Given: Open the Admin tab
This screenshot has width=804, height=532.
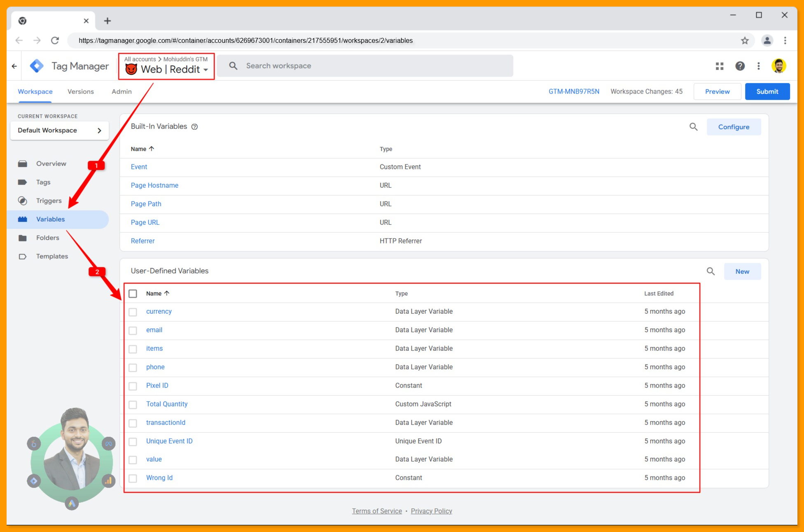Looking at the screenshot, I should pos(121,91).
